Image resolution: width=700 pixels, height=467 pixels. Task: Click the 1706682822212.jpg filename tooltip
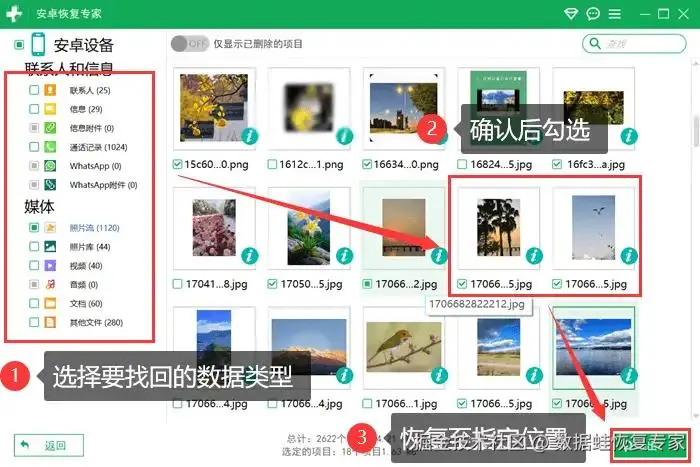[479, 305]
